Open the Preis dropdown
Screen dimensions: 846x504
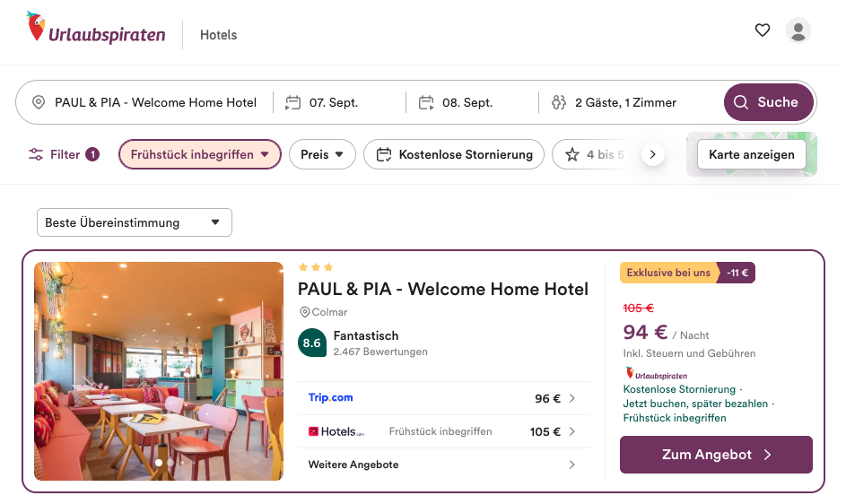pos(322,154)
